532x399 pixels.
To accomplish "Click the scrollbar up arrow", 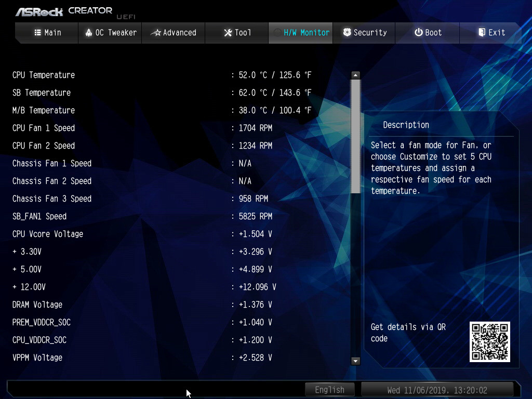I will click(356, 75).
